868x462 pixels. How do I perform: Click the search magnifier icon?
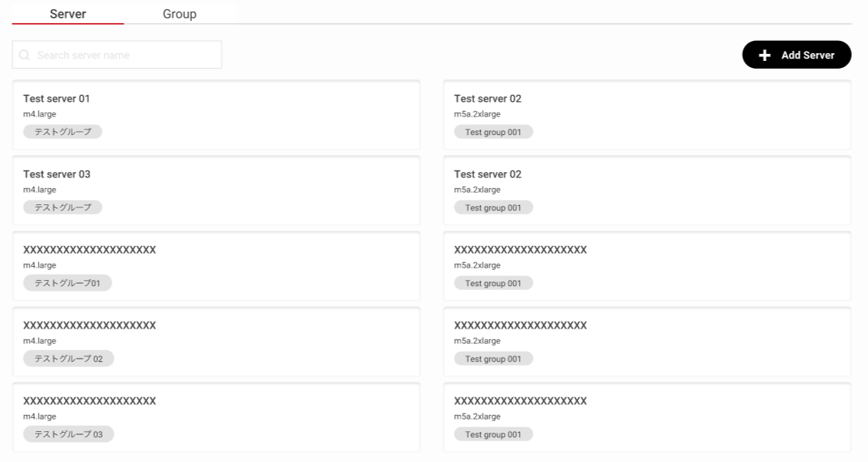24,56
